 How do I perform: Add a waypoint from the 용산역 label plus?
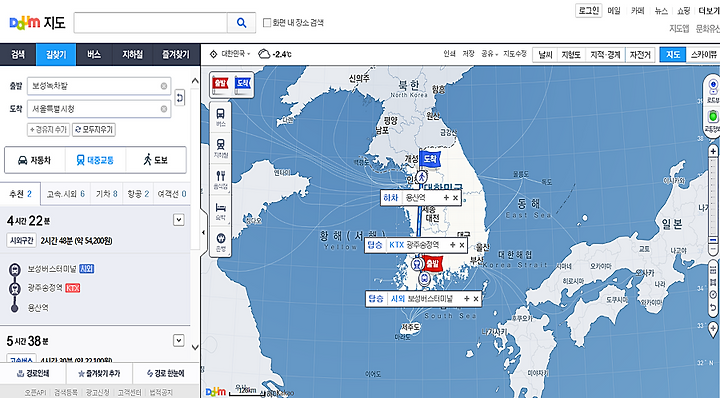point(446,198)
